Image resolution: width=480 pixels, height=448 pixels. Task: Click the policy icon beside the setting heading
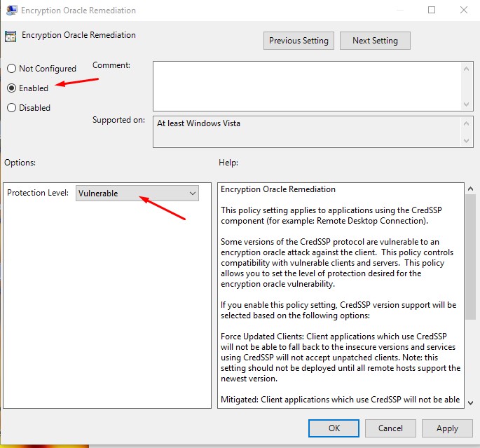click(11, 36)
